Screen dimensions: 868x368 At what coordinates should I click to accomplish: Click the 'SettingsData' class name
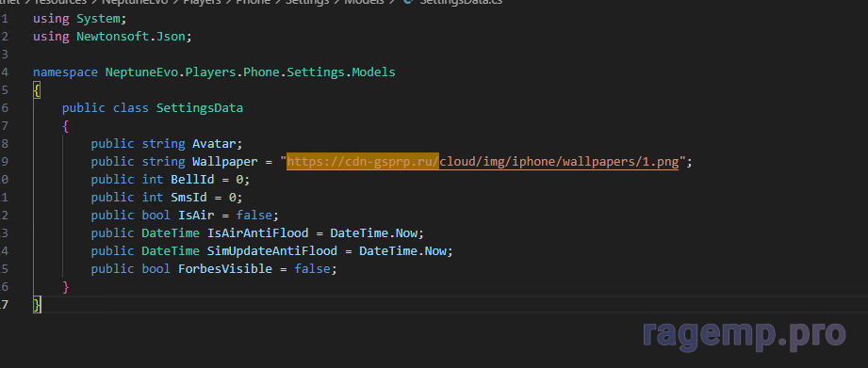tap(199, 108)
